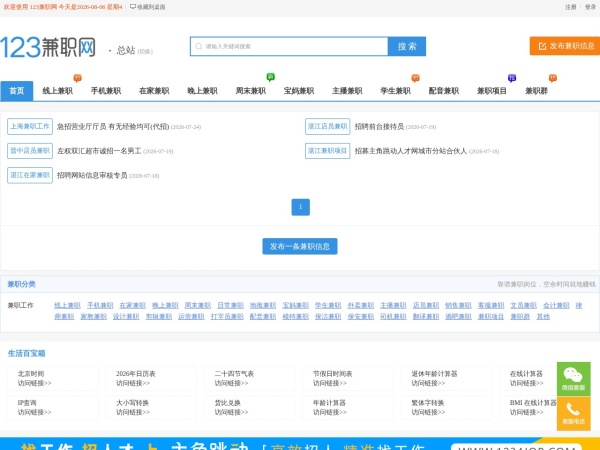Open 兼职项目 in the main navigation bar
The width and height of the screenshot is (600, 450).
(491, 91)
